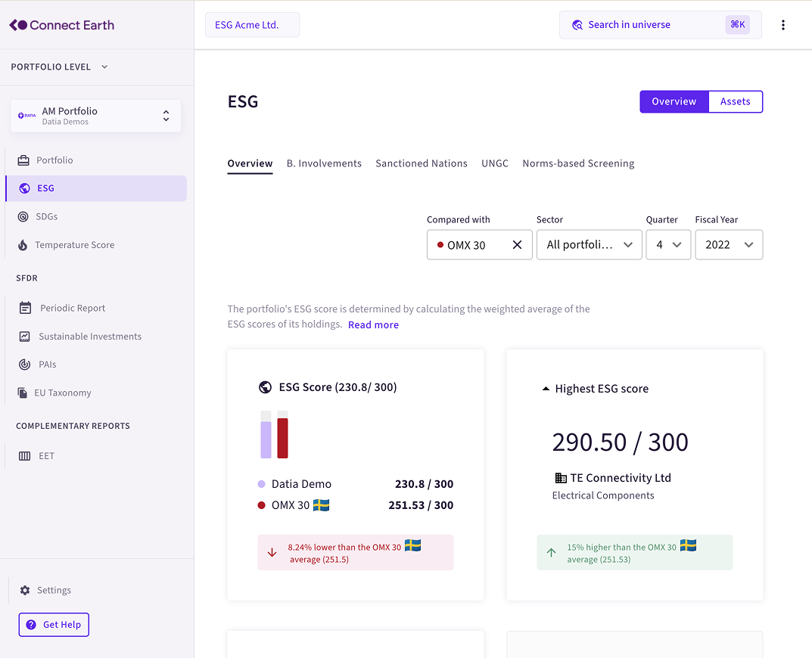Image resolution: width=812 pixels, height=658 pixels.
Task: Collapse the Highest ESG score triangle
Action: (546, 389)
